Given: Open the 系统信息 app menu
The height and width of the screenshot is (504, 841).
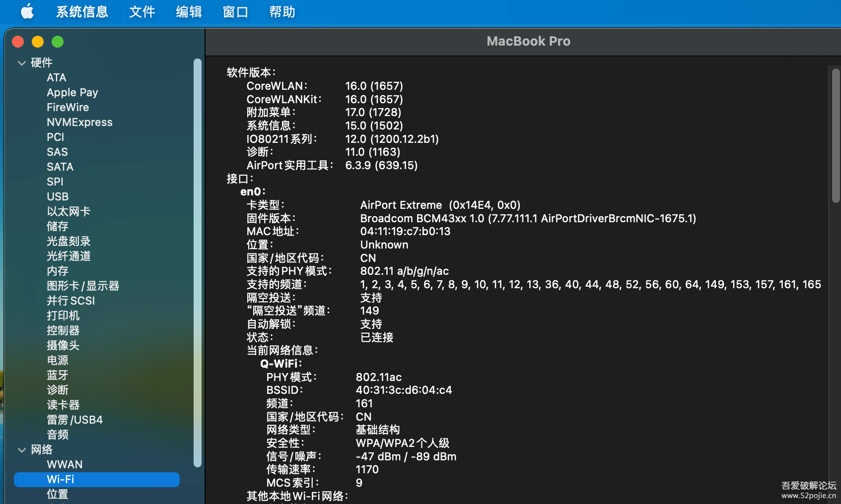Looking at the screenshot, I should pos(82,12).
